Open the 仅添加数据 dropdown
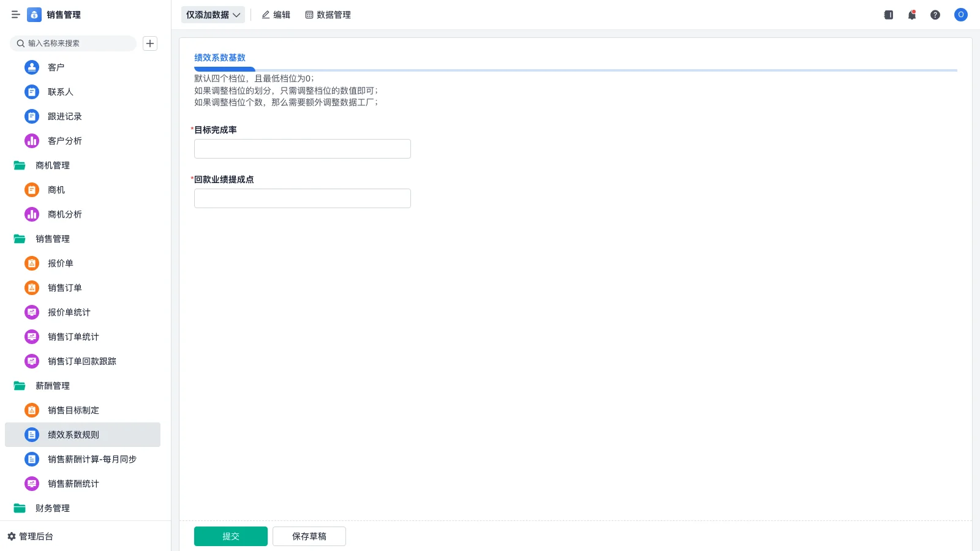 [x=213, y=15]
